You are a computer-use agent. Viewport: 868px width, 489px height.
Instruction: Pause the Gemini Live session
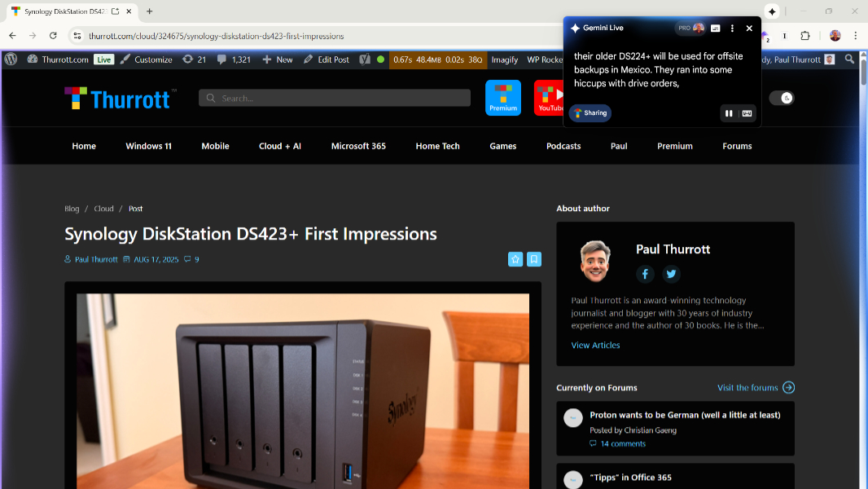pyautogui.click(x=729, y=113)
